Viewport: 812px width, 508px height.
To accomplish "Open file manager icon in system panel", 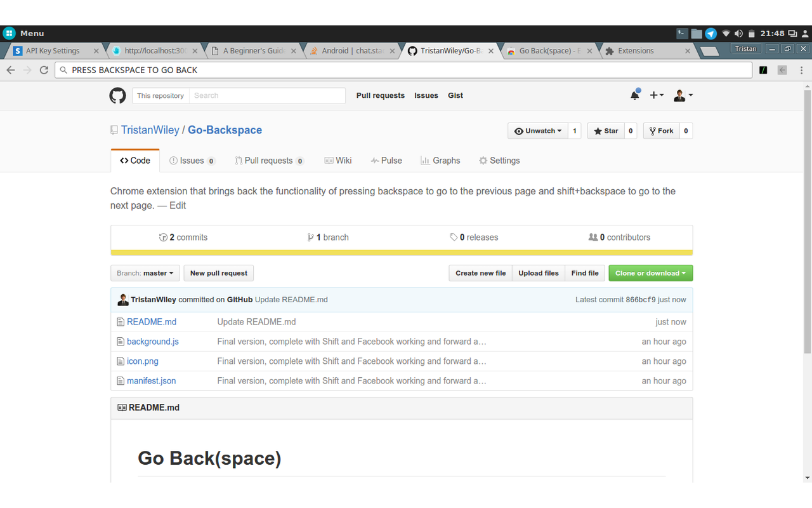I will pyautogui.click(x=697, y=34).
